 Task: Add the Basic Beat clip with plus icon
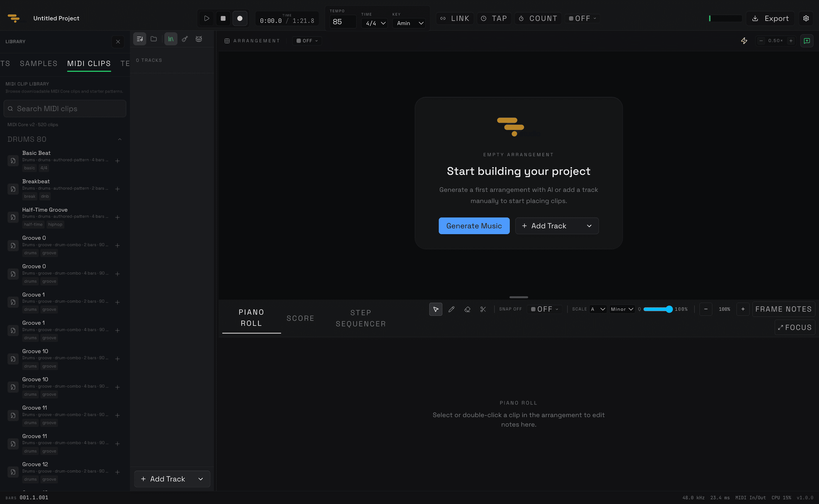[x=117, y=161]
